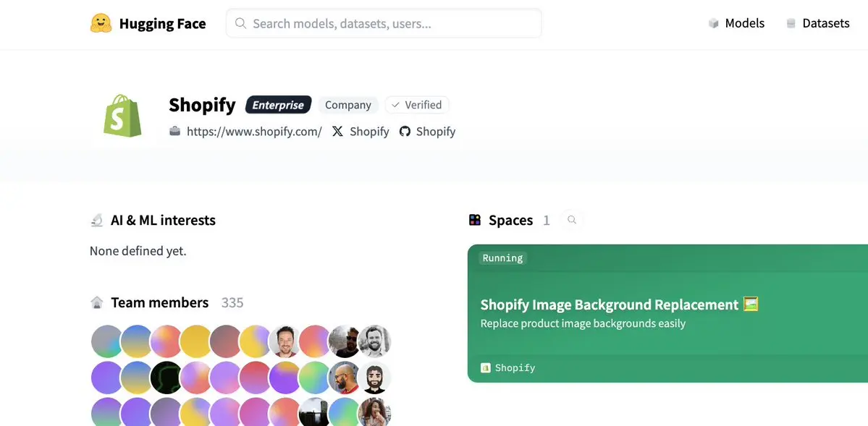Screen dimensions: 868x426
Task: Click the Company tag
Action: (x=347, y=105)
